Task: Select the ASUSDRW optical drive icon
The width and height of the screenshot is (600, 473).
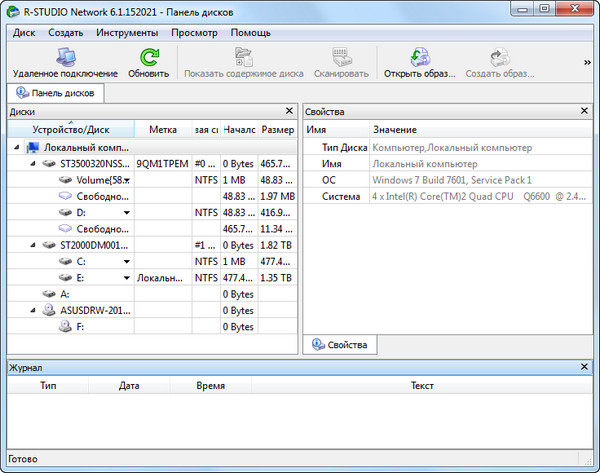Action: 49,310
